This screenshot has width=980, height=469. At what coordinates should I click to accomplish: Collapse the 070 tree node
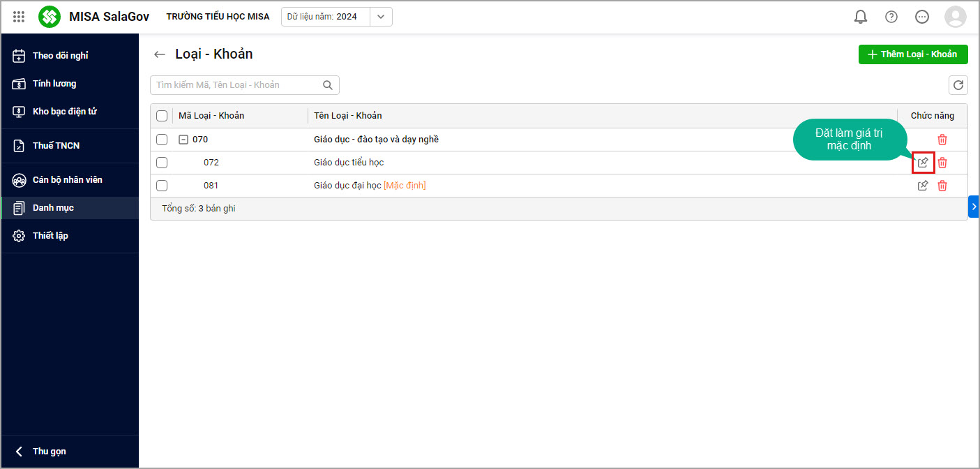[x=183, y=140]
